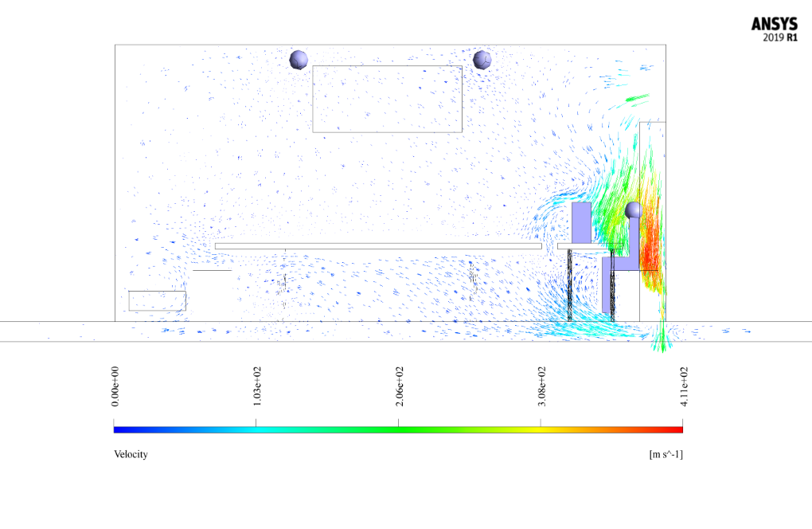Click the Velocity legend title

131,454
